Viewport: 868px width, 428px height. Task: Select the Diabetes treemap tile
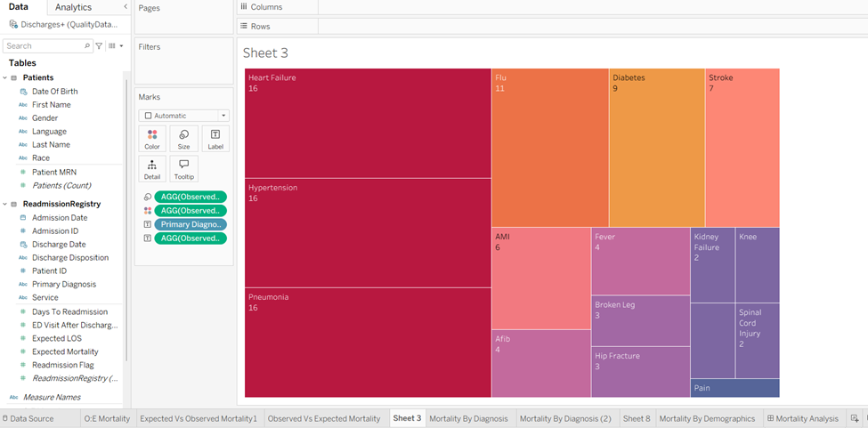click(x=656, y=148)
